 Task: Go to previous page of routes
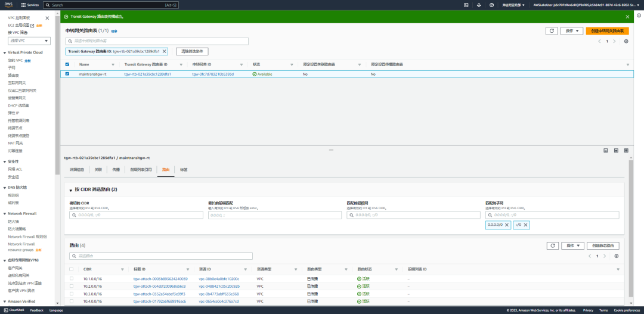pos(590,256)
